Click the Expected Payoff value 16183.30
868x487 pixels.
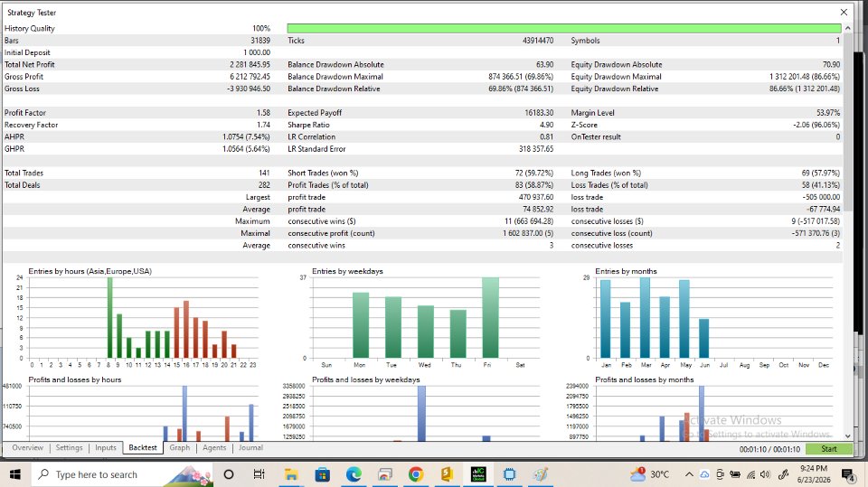coord(539,113)
